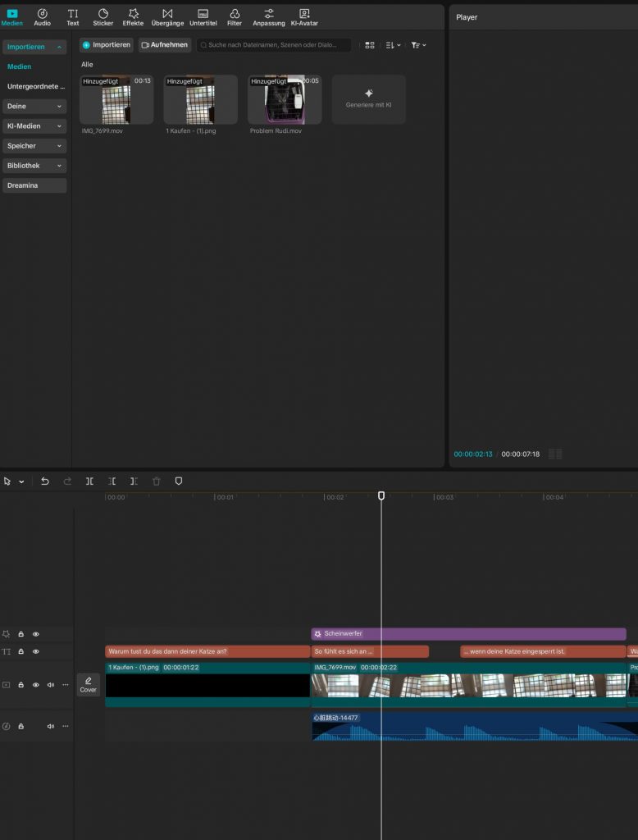Hide the effects track with eye icon
Image resolution: width=638 pixels, height=840 pixels.
(36, 634)
